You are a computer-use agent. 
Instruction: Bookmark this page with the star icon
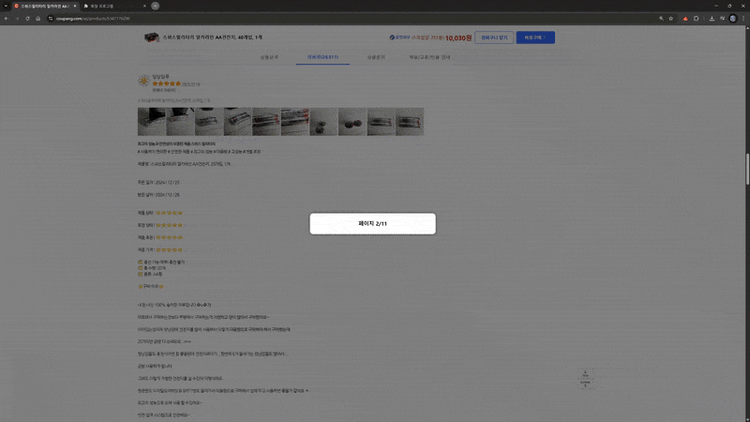pos(671,19)
